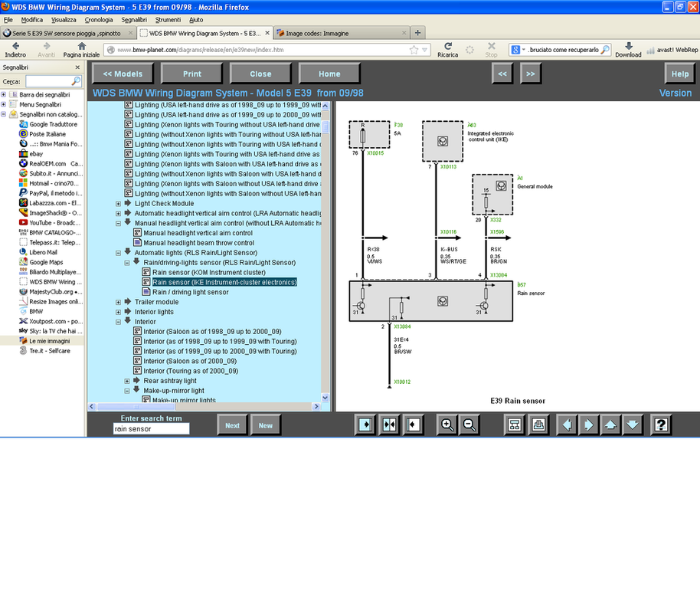
Task: Expand the Light Check Module node
Action: [118, 204]
